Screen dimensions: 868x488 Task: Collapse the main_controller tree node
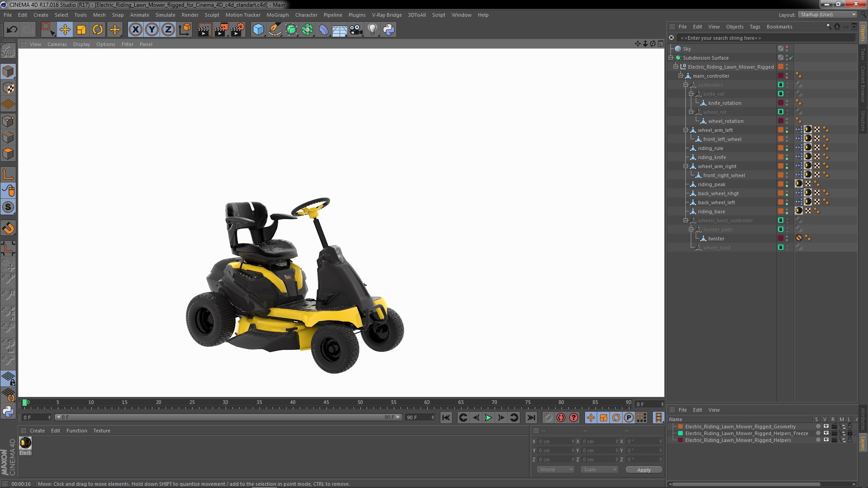pyautogui.click(x=681, y=76)
